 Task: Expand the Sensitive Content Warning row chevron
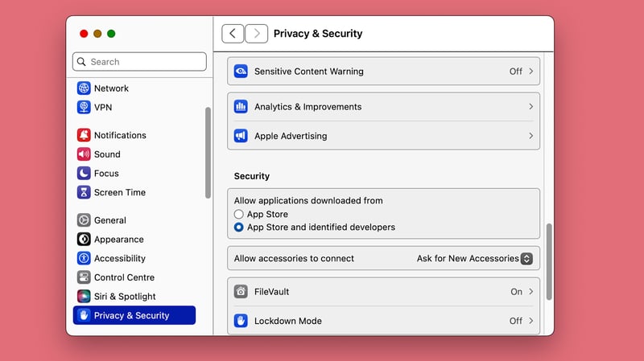(530, 72)
